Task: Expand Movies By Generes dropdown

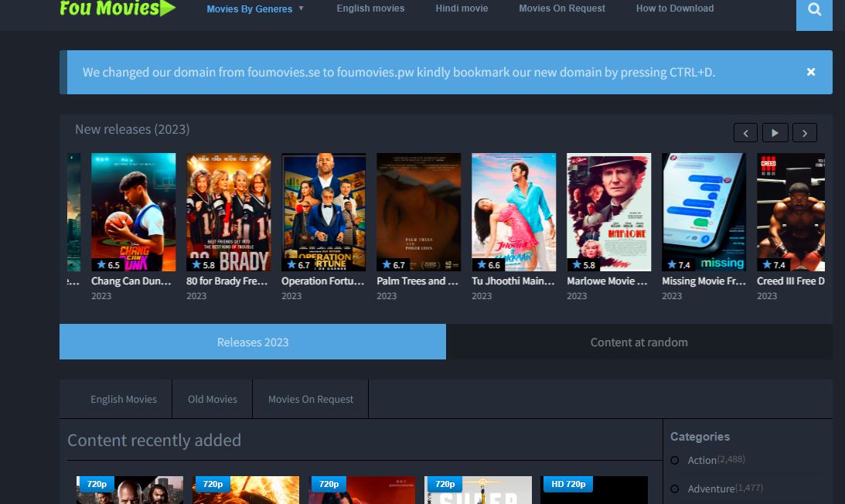Action: (x=255, y=9)
